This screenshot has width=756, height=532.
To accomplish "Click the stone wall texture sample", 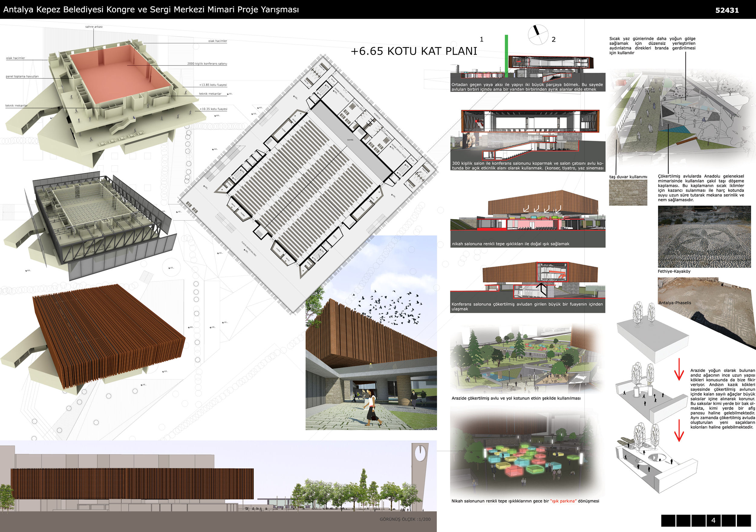I will [x=628, y=193].
